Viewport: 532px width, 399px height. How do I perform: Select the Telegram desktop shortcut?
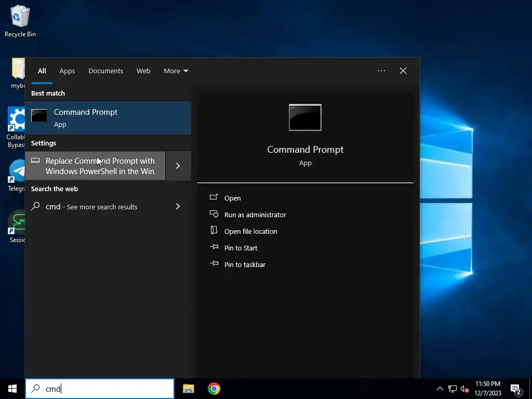(16, 176)
